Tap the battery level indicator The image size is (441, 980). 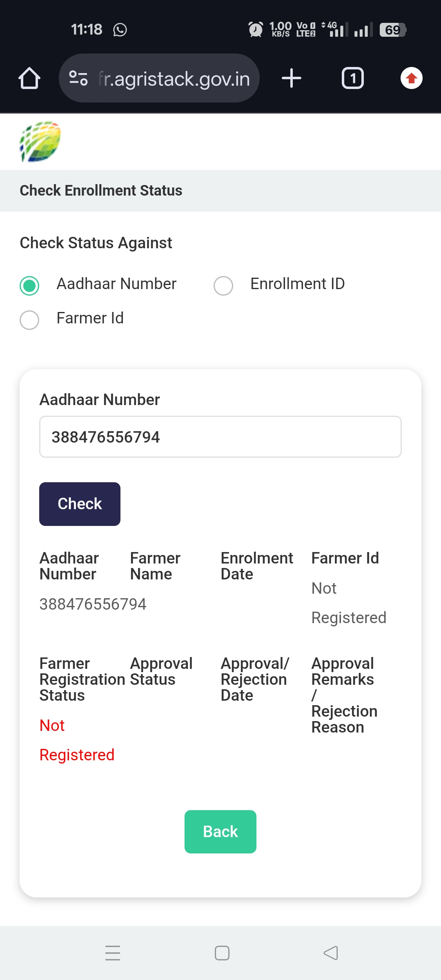point(392,30)
